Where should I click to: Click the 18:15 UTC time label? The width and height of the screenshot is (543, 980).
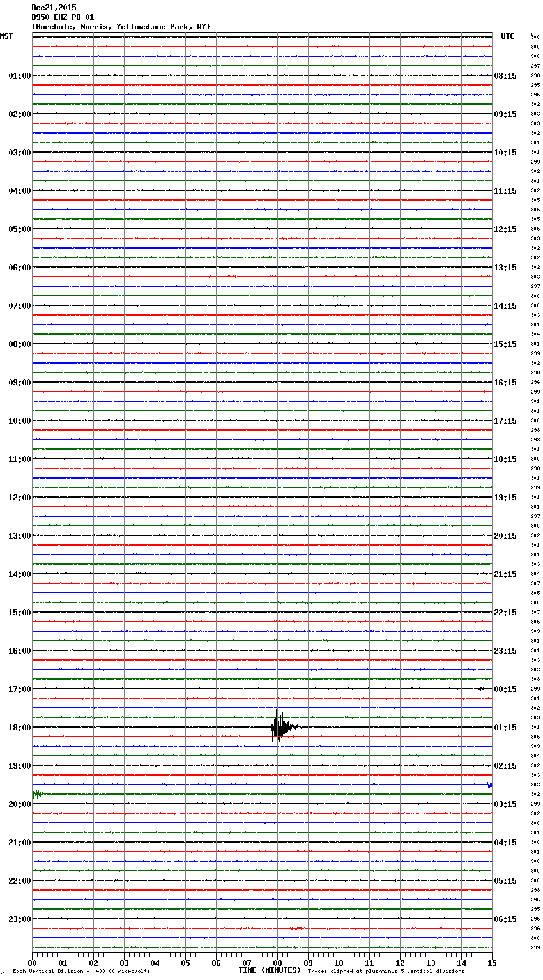pyautogui.click(x=505, y=459)
